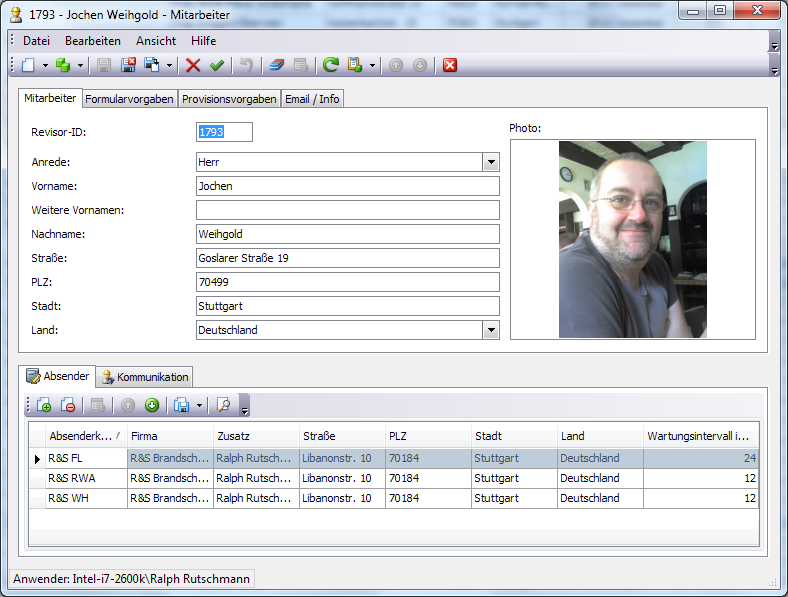Select the R&S WH row cell
The image size is (788, 597).
click(x=86, y=499)
